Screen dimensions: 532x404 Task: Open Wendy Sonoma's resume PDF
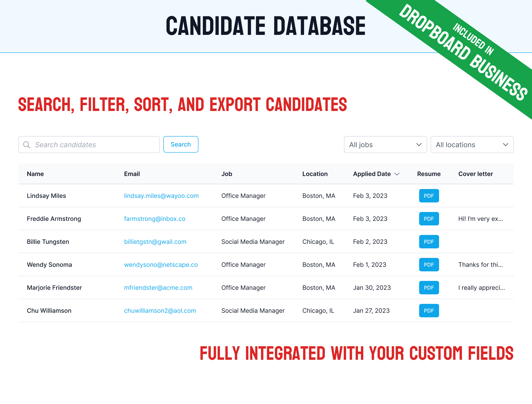coord(429,265)
